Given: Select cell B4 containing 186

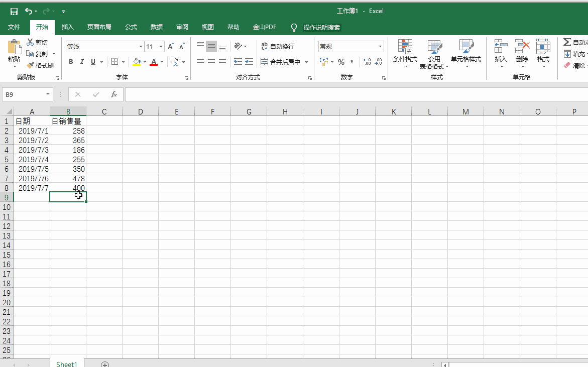Looking at the screenshot, I should (68, 150).
